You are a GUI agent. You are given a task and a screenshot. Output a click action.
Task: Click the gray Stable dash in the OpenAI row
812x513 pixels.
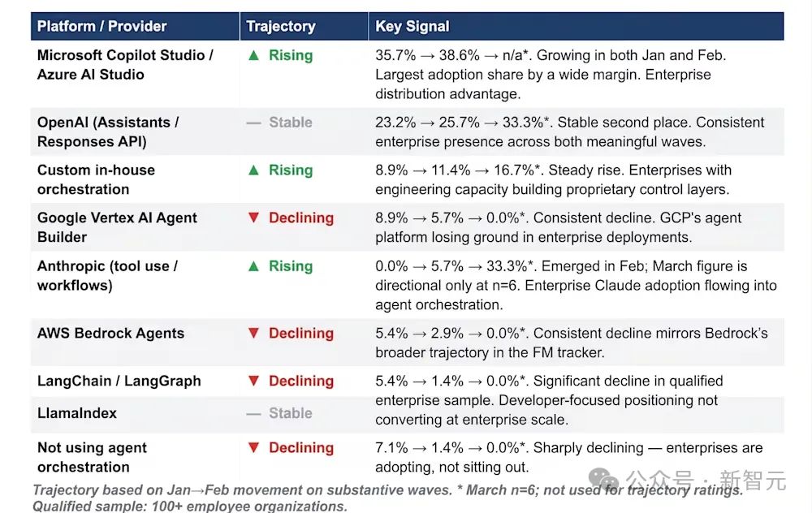[x=253, y=123]
